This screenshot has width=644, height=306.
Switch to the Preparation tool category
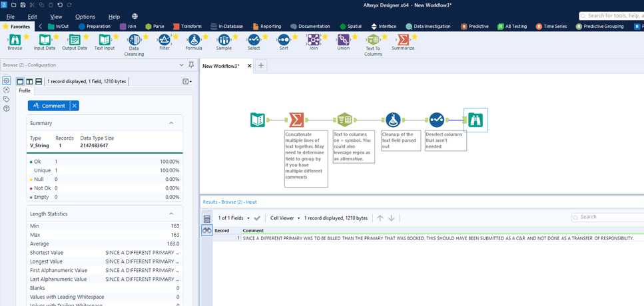pos(95,26)
